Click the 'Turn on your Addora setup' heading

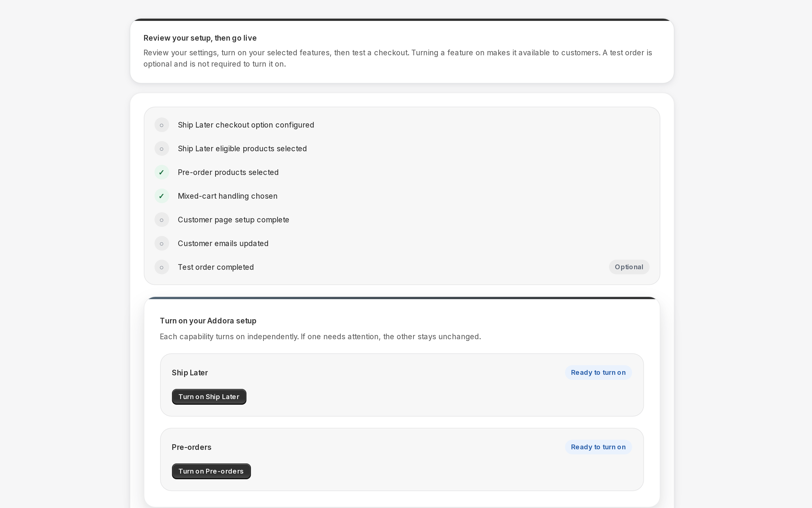pyautogui.click(x=208, y=321)
